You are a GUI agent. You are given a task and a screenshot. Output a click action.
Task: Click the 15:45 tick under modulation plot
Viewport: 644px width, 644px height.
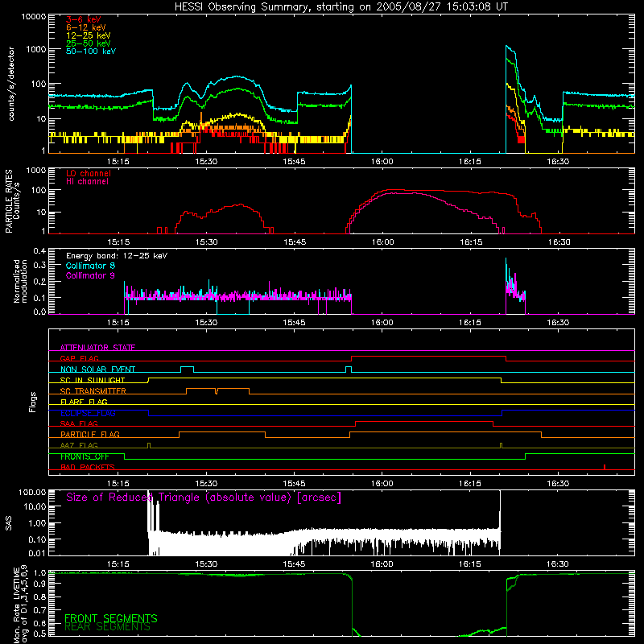294,323
